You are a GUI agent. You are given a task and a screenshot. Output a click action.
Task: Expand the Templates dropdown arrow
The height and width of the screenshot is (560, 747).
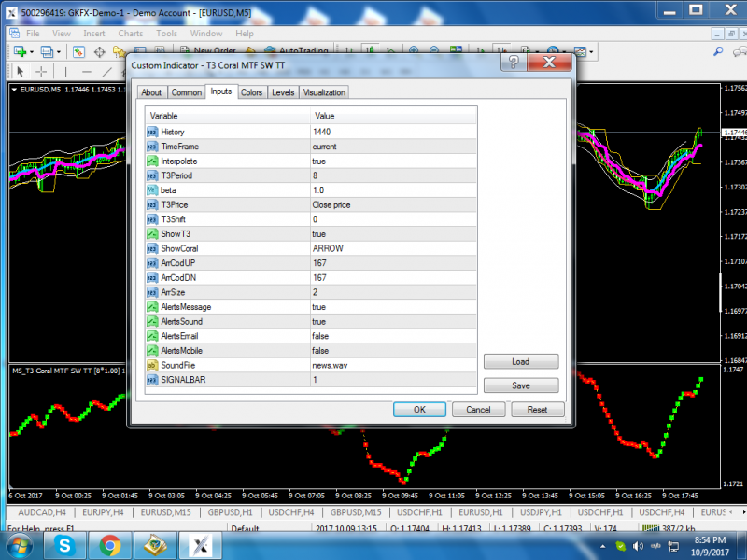pos(591,51)
